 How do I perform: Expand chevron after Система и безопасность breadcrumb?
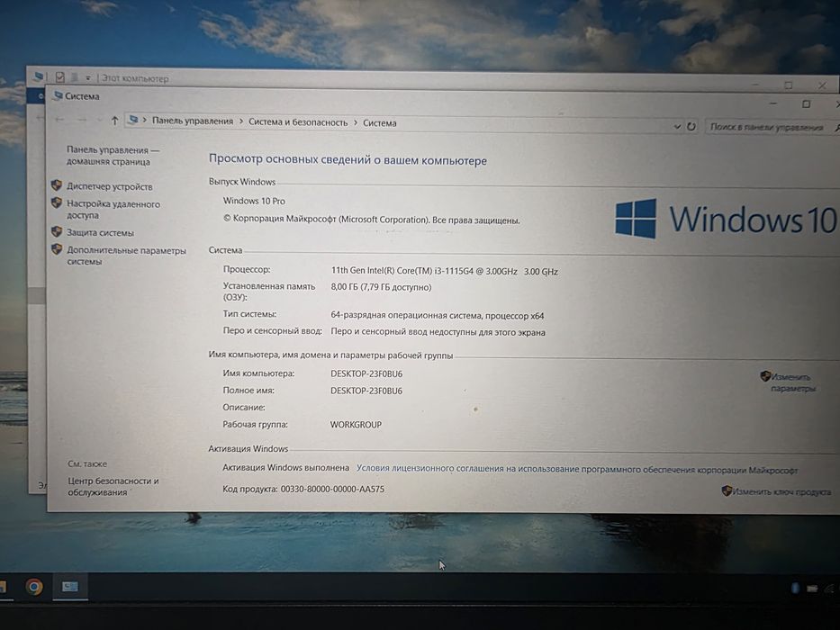pyautogui.click(x=356, y=122)
